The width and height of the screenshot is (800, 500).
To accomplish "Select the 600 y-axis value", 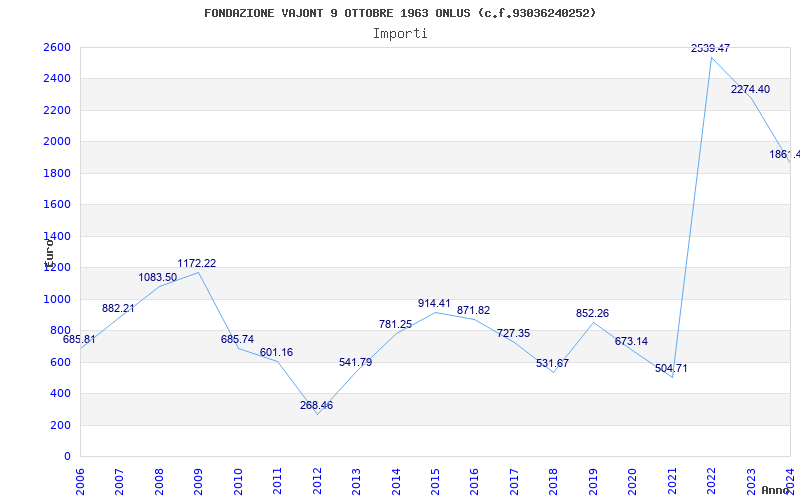I will (x=60, y=362).
